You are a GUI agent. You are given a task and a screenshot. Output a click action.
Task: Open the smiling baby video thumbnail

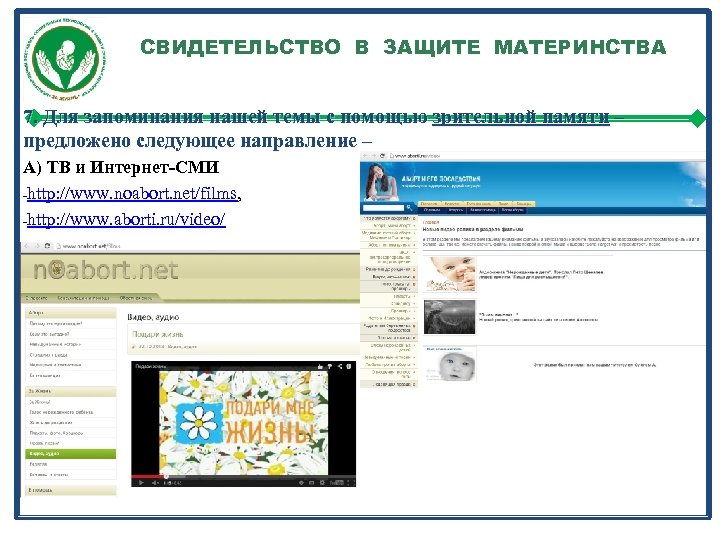pyautogui.click(x=450, y=275)
